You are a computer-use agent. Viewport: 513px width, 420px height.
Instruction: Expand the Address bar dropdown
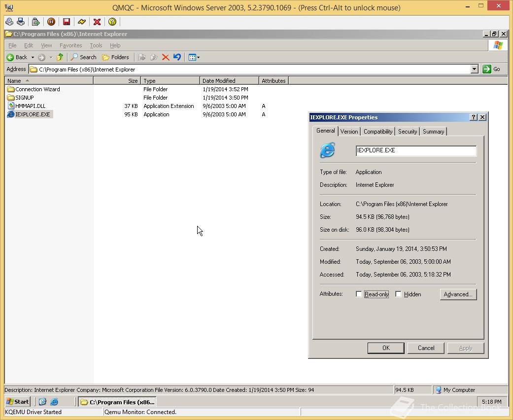(x=475, y=69)
